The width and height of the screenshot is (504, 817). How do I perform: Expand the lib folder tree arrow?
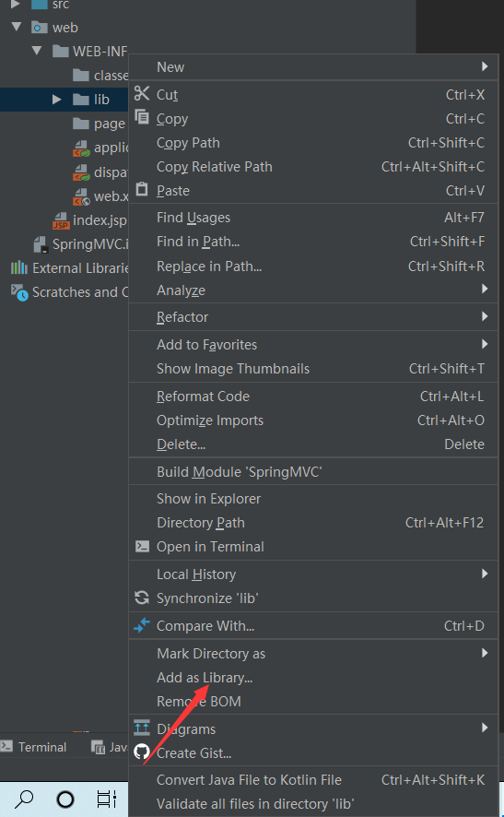coord(57,99)
